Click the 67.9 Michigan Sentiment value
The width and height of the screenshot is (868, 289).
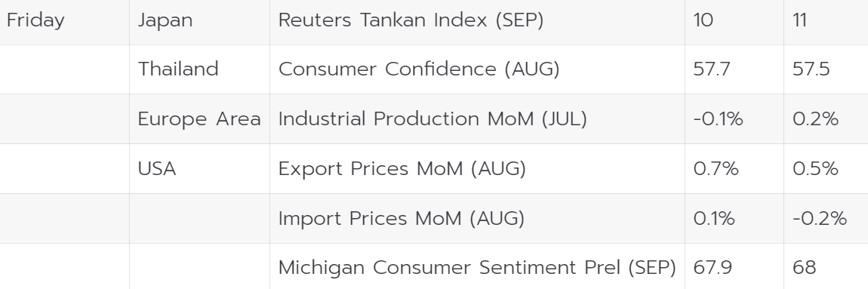713,267
